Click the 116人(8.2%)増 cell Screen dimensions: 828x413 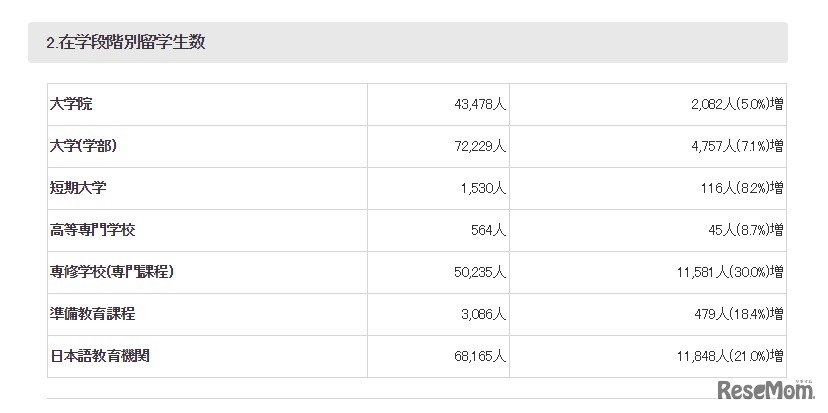coord(741,188)
